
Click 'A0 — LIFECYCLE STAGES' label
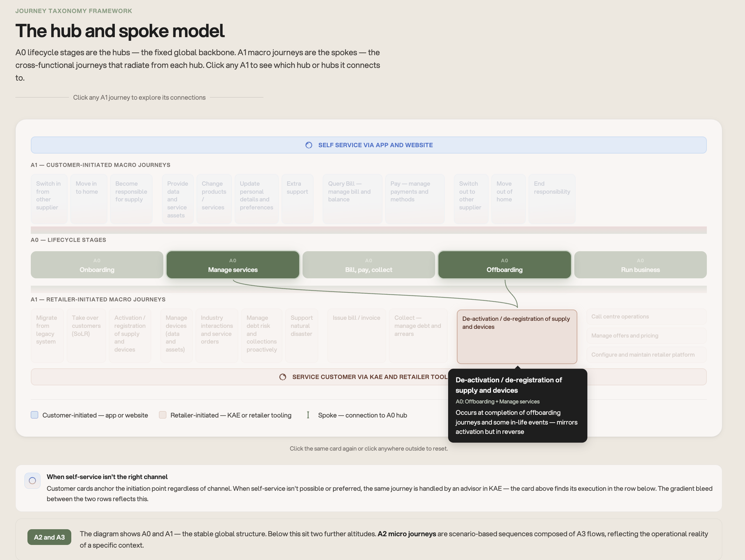pos(68,240)
